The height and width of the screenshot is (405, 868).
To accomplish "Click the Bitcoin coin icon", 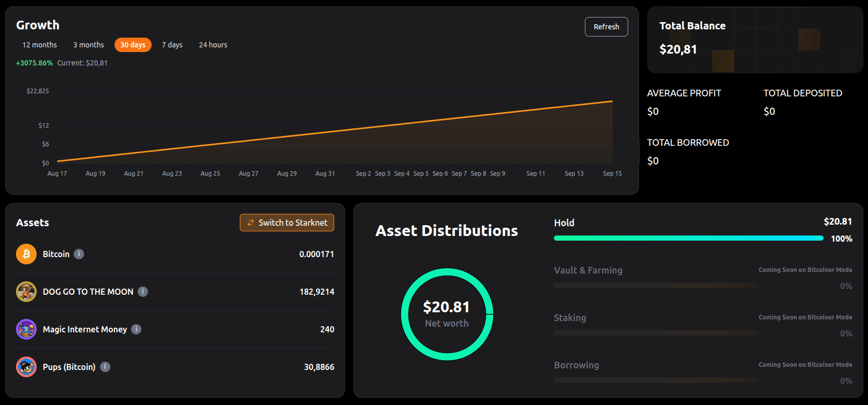I will (x=26, y=254).
